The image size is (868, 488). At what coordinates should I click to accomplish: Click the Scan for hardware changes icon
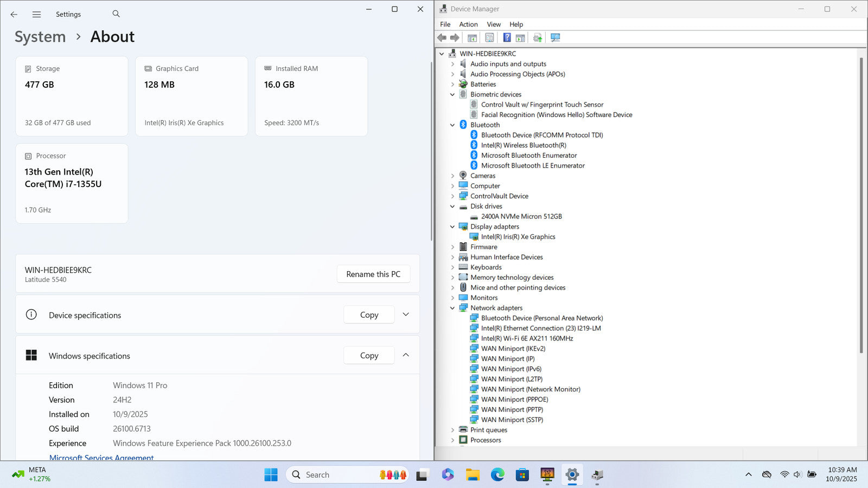[555, 37]
